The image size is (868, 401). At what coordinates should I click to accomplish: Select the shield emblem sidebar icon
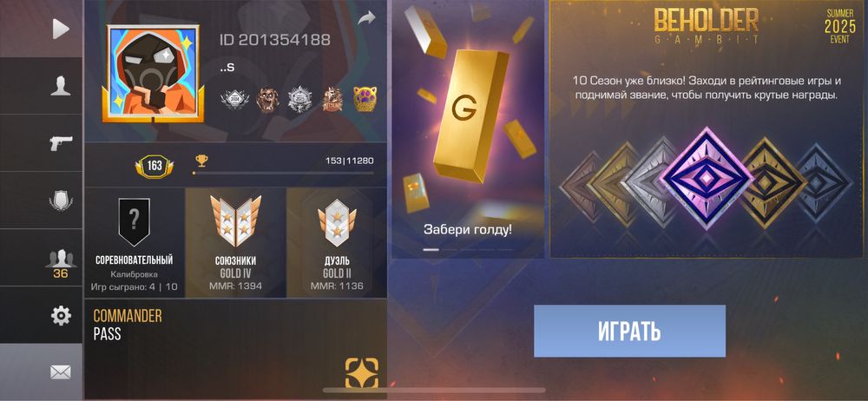61,200
